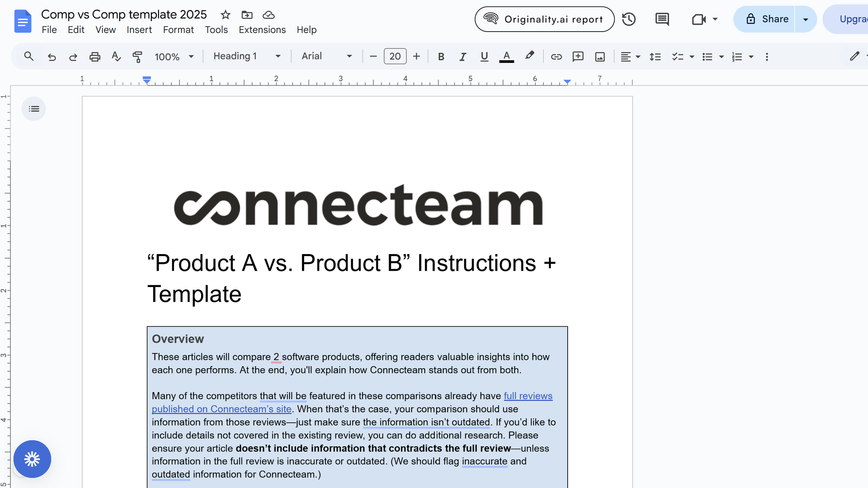Open the text color picker
The image size is (868, 488).
point(506,57)
